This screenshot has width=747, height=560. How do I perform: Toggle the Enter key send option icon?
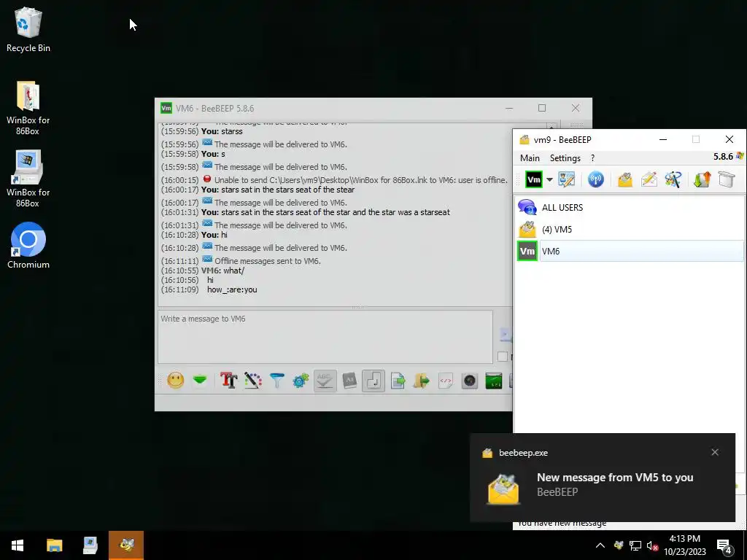(373, 381)
